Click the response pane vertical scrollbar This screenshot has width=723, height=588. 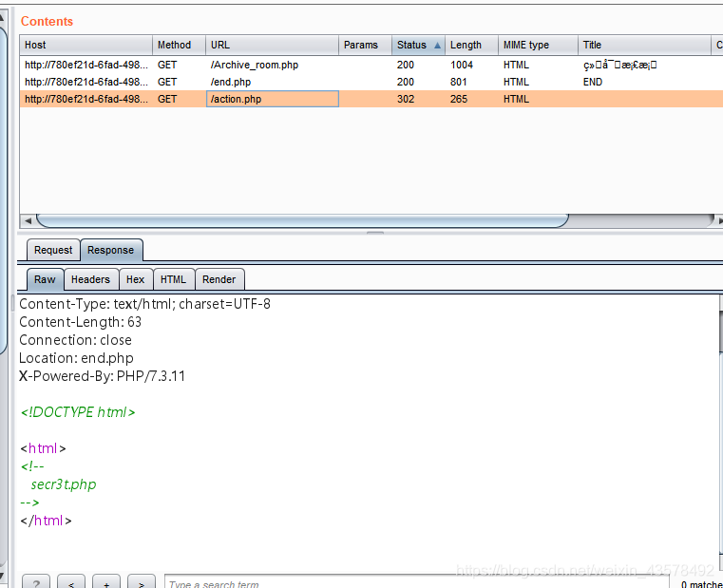[721, 433]
